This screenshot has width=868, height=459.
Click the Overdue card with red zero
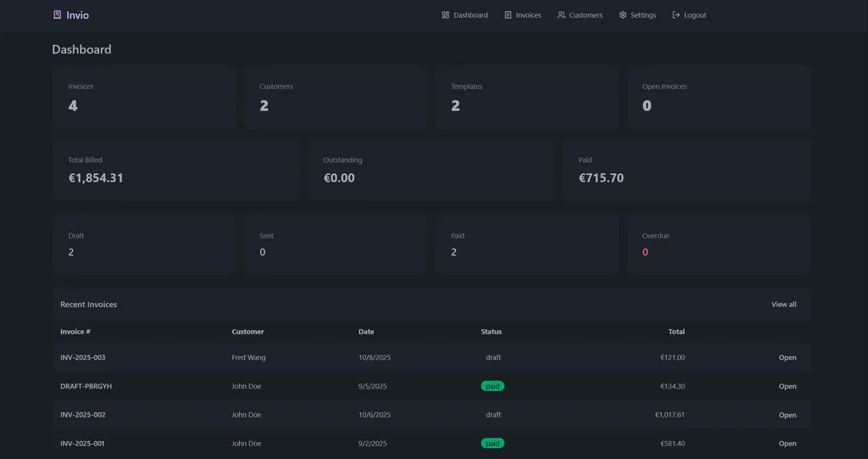click(x=718, y=244)
